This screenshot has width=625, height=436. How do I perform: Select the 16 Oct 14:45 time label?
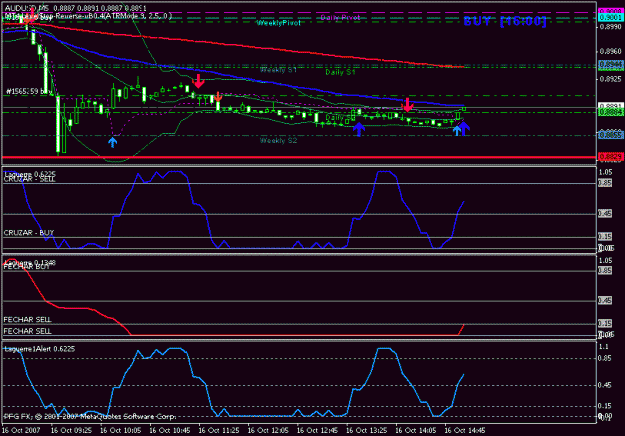465,430
